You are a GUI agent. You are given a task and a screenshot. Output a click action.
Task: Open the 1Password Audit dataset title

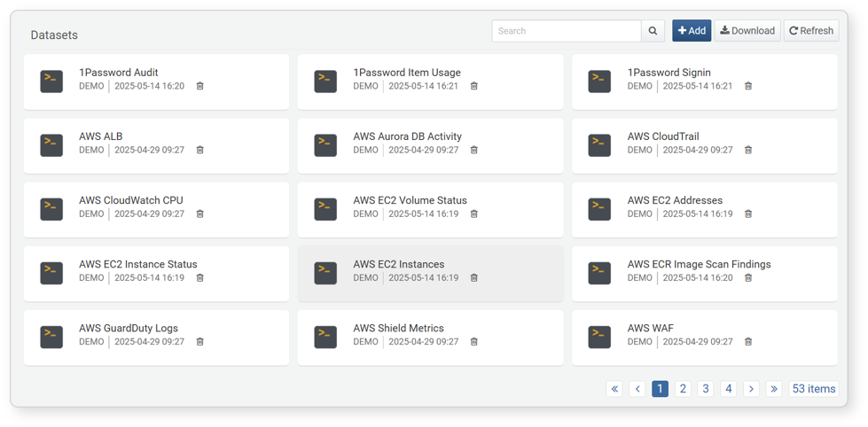(119, 73)
